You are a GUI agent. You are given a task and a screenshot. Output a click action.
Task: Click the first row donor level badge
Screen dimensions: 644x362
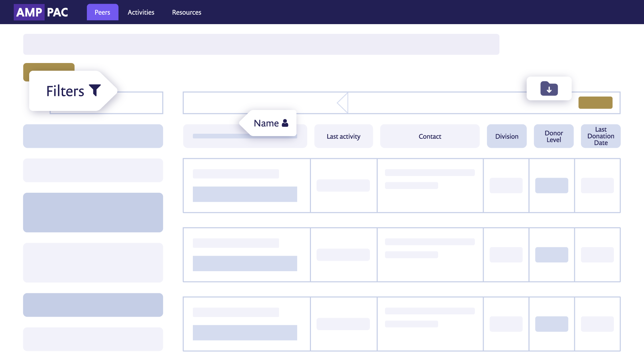tap(551, 185)
